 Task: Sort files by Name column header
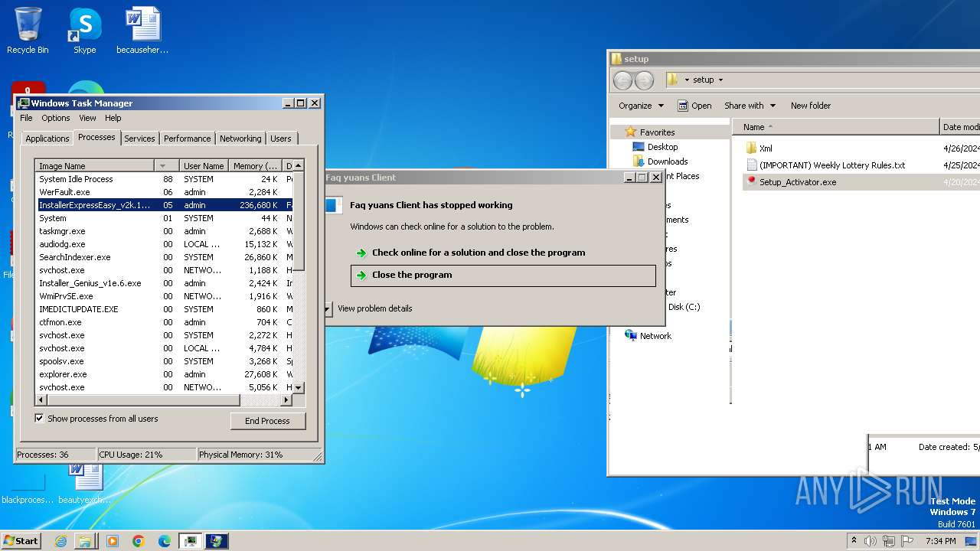point(836,127)
